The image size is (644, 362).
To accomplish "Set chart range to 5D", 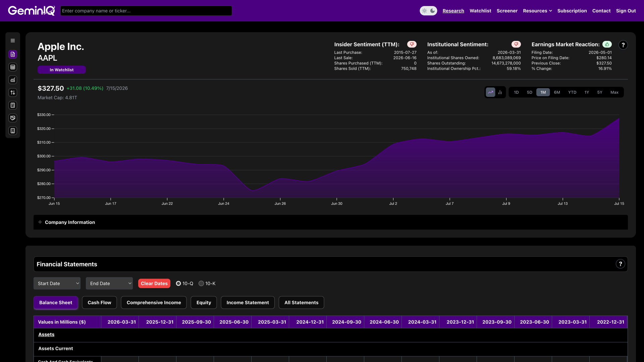I will 529,92.
